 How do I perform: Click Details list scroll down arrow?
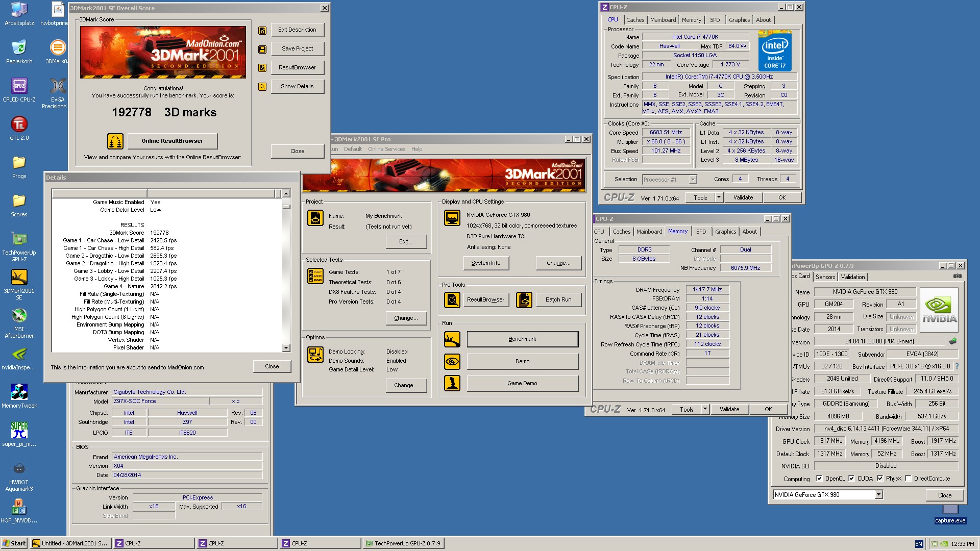[286, 348]
